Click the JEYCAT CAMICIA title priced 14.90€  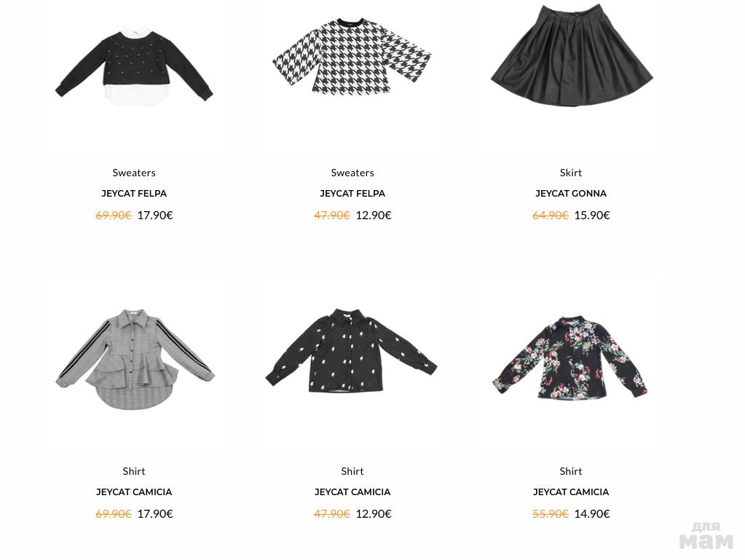(571, 492)
